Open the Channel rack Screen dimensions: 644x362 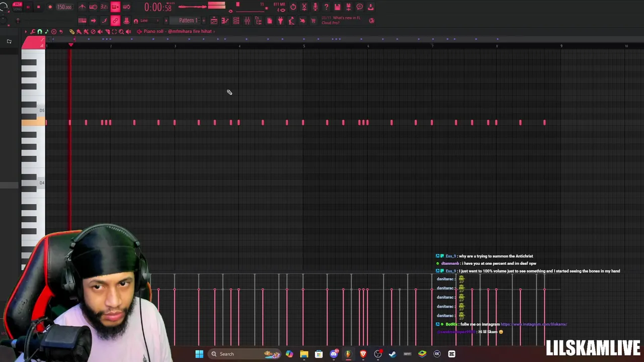236,21
